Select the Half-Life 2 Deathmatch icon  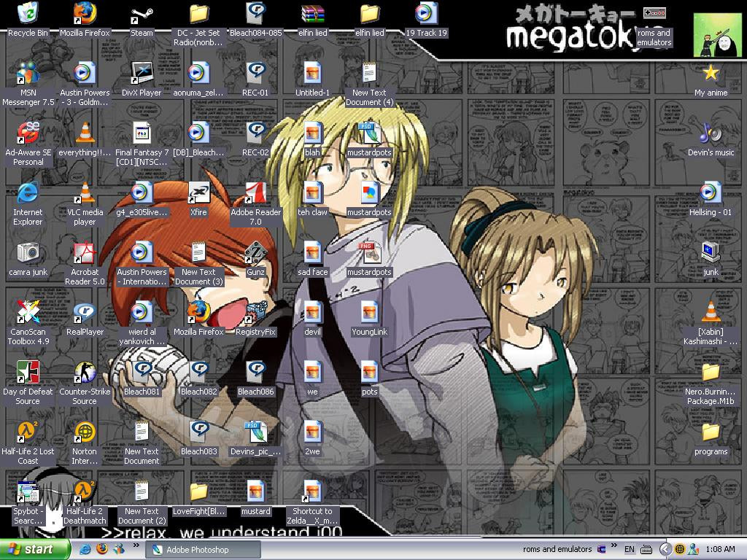[x=85, y=492]
